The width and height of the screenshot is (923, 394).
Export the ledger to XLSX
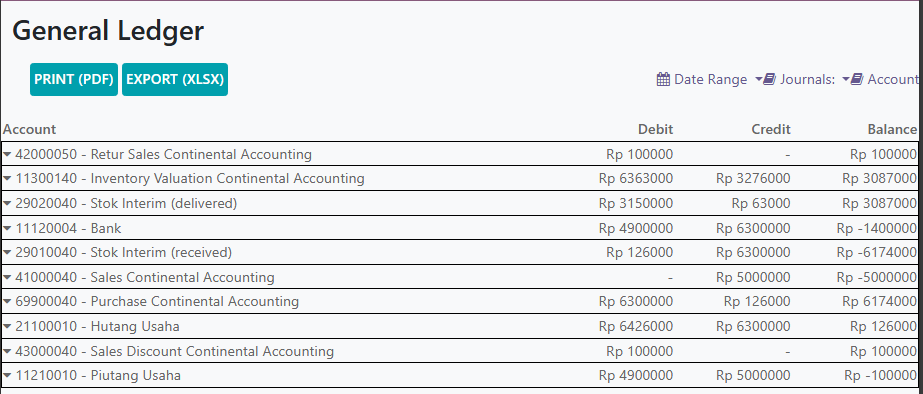[175, 80]
